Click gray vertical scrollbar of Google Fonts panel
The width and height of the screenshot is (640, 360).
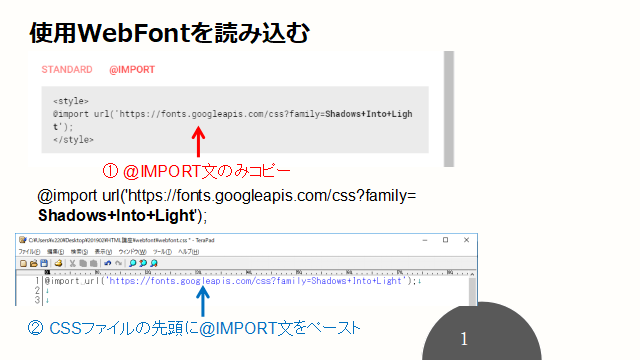coord(449,109)
